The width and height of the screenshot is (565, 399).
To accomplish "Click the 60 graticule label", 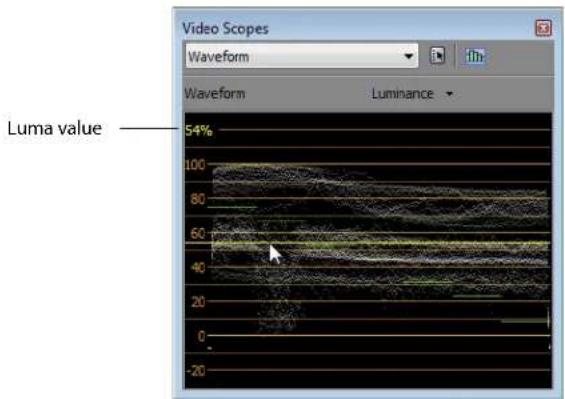I will (x=198, y=233).
